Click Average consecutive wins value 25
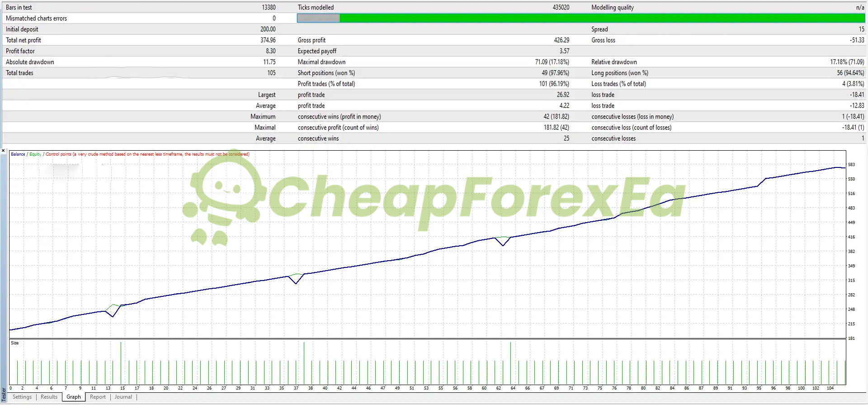This screenshot has width=868, height=405. click(566, 138)
